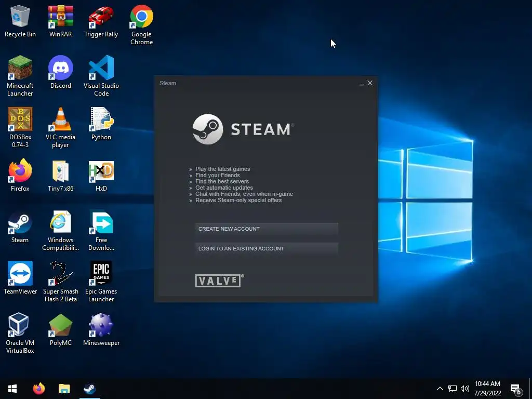Select the Minecraft Launcher shortcut
The image size is (532, 399).
click(20, 76)
